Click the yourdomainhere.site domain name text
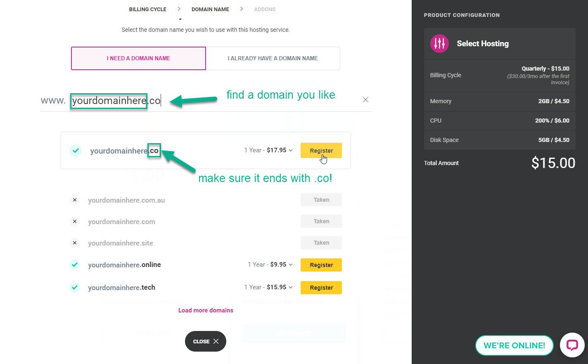This screenshot has height=364, width=588. point(121,243)
